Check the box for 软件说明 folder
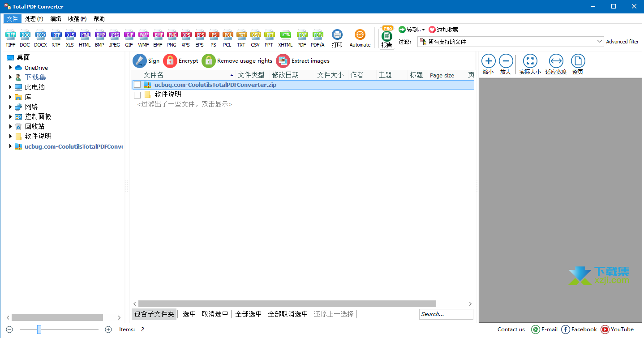Viewport: 644px width, 338px height. coord(137,95)
